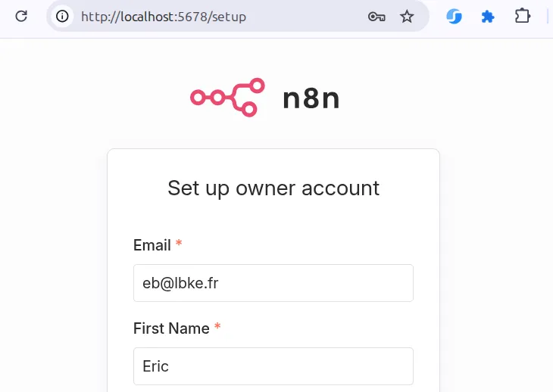553x392 pixels.
Task: Click into the Email input field
Action: pyautogui.click(x=273, y=283)
